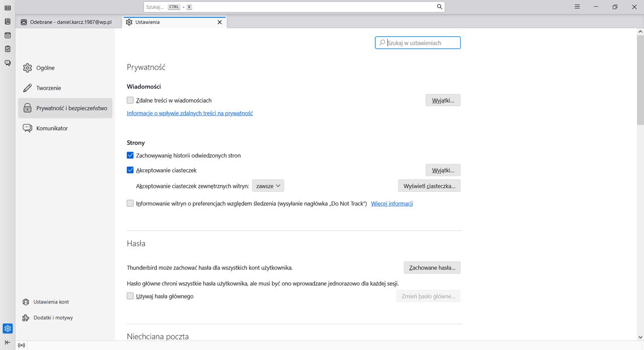644x350 pixels.
Task: Click the Komunikator chat bubble icon
Action: 27,128
